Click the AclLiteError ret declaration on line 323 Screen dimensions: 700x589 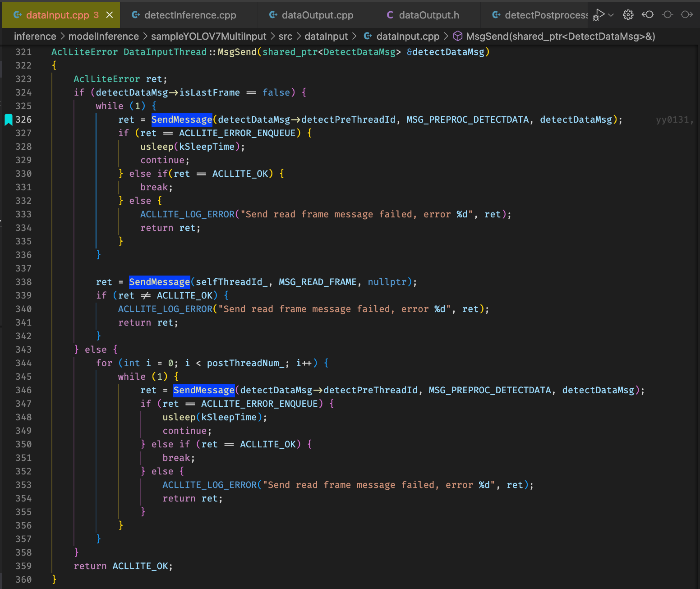(x=120, y=79)
